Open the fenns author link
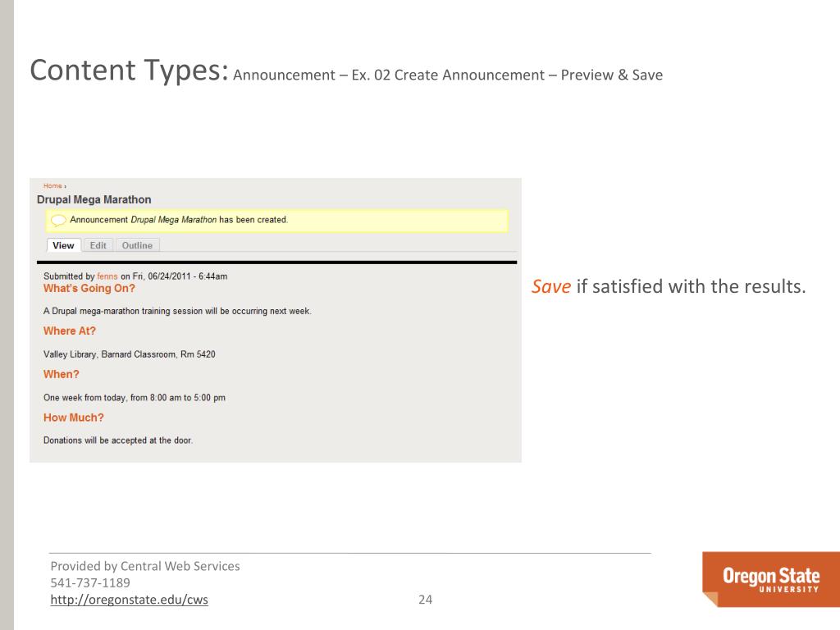The height and width of the screenshot is (630, 840). [107, 276]
